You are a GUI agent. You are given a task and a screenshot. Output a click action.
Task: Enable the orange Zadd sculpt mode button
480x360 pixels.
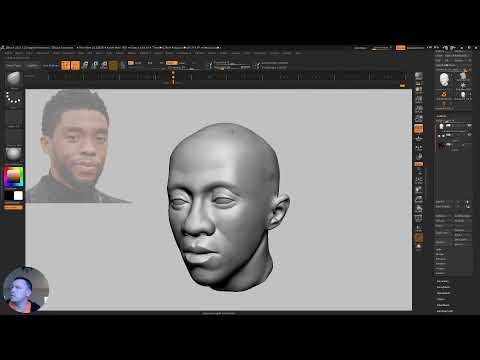click(171, 63)
